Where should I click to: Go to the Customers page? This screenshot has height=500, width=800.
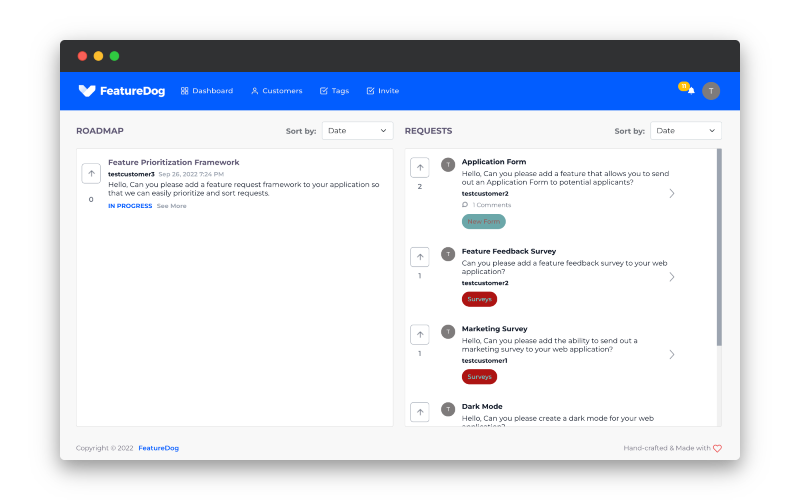tap(277, 91)
